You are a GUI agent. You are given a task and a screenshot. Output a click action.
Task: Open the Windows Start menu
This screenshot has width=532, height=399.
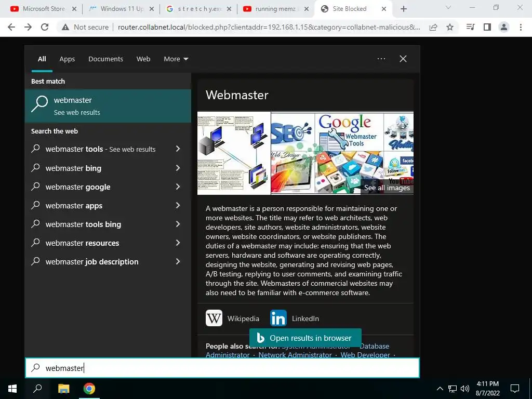click(12, 389)
